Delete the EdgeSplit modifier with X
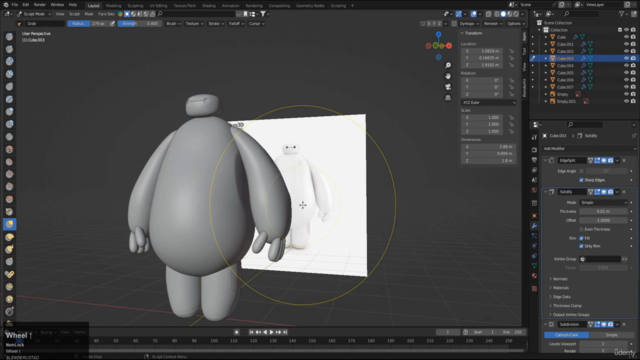The height and width of the screenshot is (360, 640). coord(624,160)
